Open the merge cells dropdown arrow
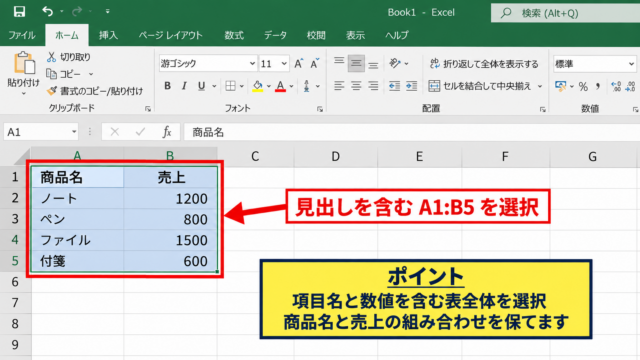Image resolution: width=640 pixels, height=360 pixels. coord(540,86)
